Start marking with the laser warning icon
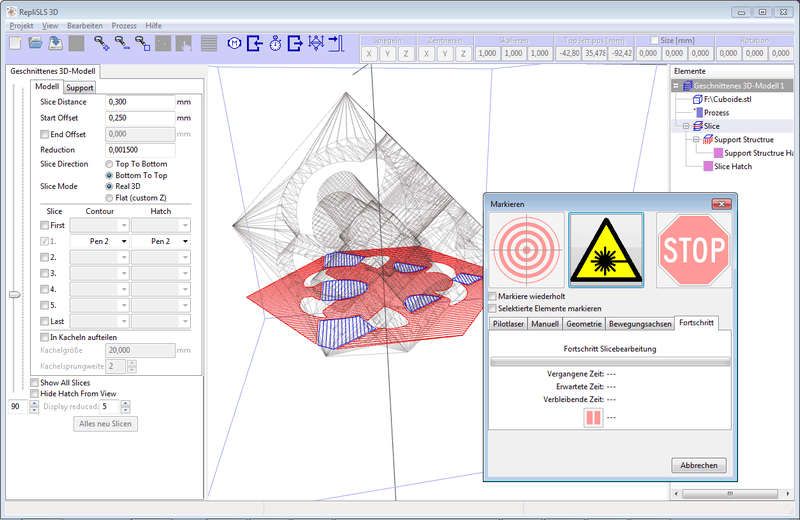Image resolution: width=800 pixels, height=520 pixels. [x=606, y=250]
